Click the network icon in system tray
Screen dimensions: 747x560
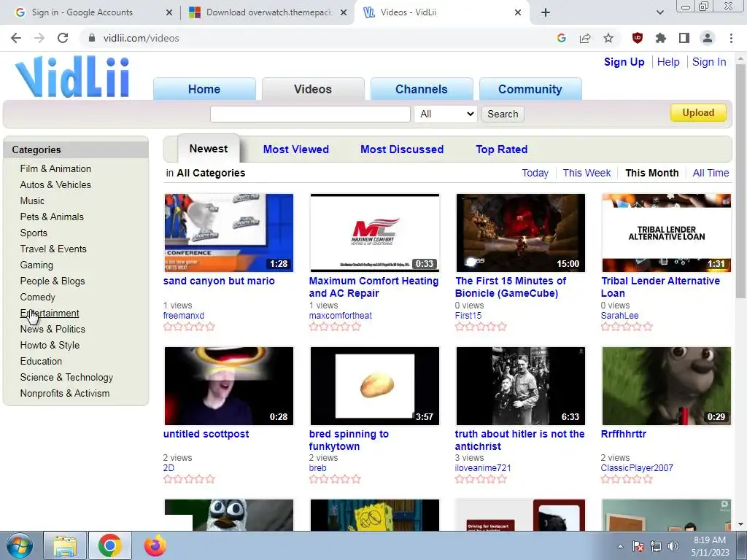click(x=656, y=546)
